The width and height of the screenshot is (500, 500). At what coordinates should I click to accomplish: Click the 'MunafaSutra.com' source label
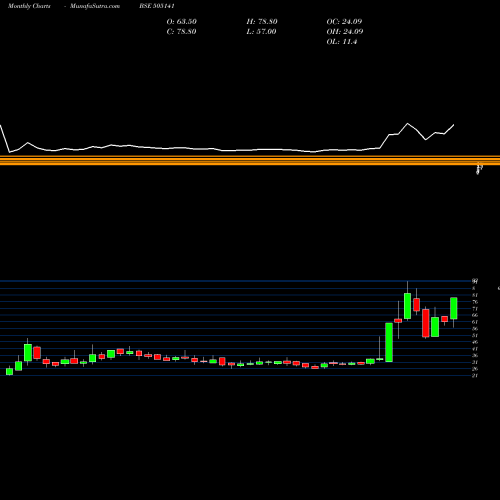point(95,6)
